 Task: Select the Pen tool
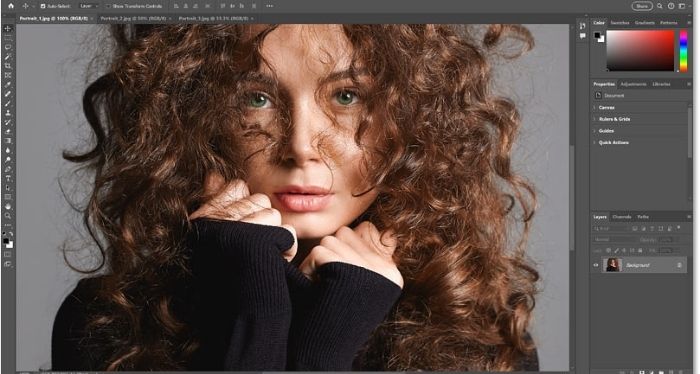8,169
